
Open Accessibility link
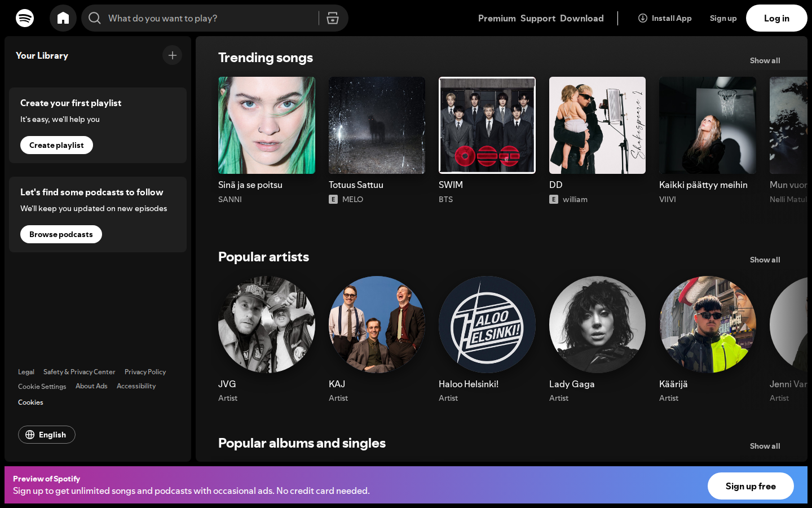pyautogui.click(x=136, y=386)
